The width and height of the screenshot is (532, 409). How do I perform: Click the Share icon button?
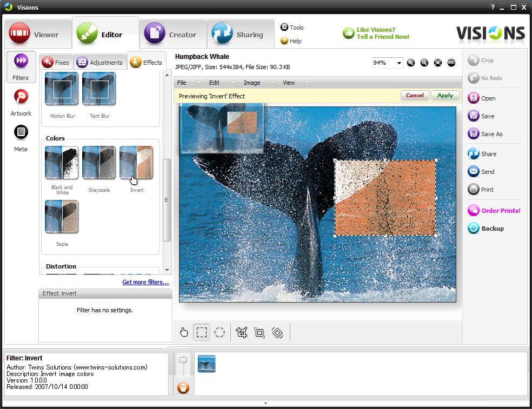coord(482,154)
